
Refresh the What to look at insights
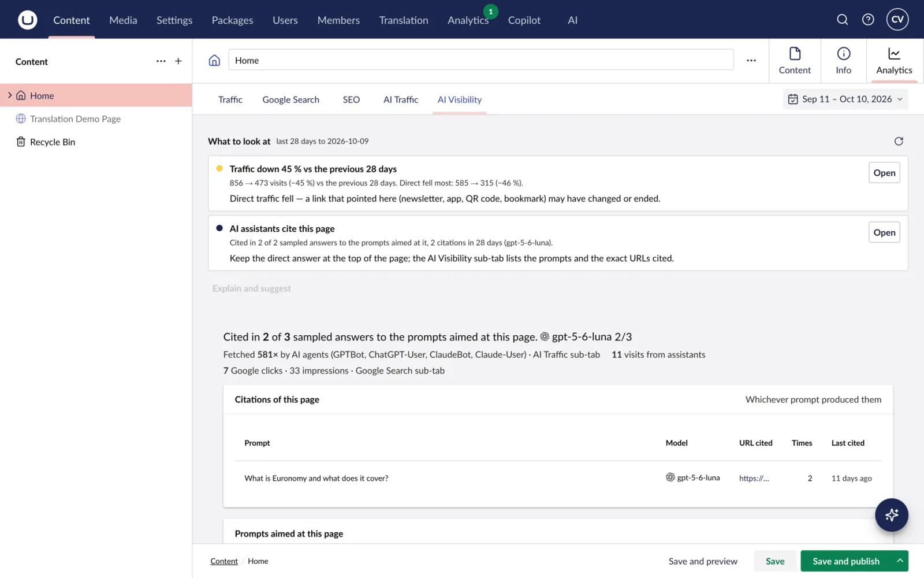(899, 142)
